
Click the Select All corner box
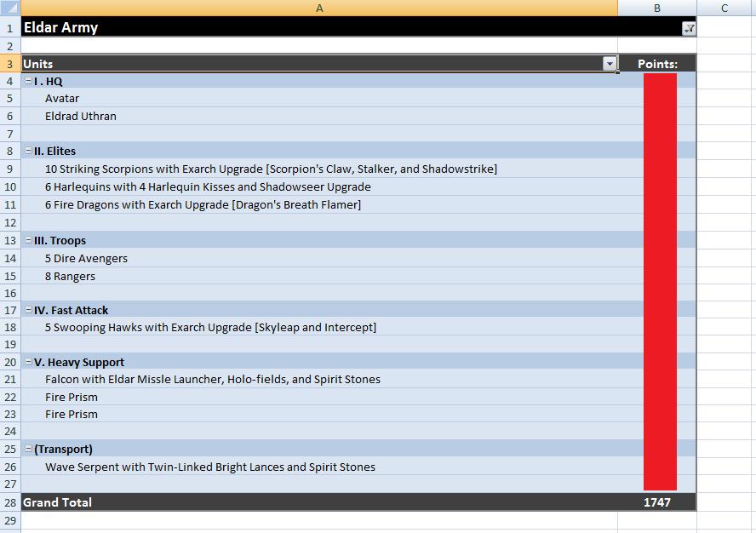pyautogui.click(x=10, y=8)
